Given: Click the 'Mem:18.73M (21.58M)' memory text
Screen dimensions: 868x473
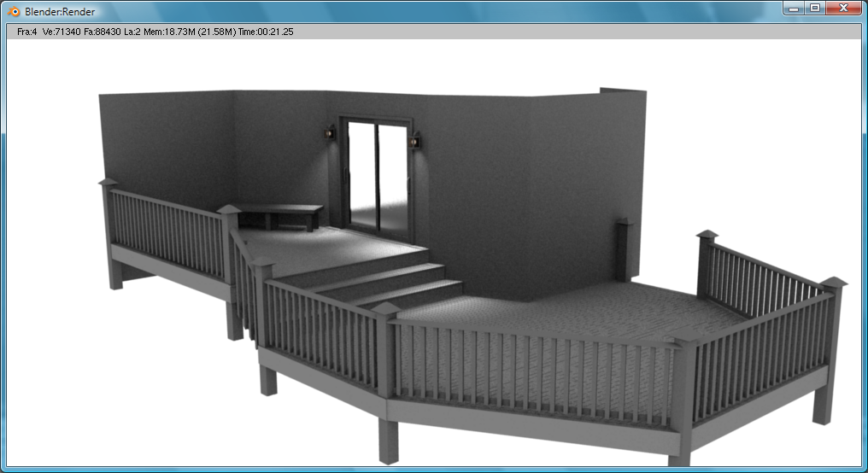Looking at the screenshot, I should coord(190,32).
